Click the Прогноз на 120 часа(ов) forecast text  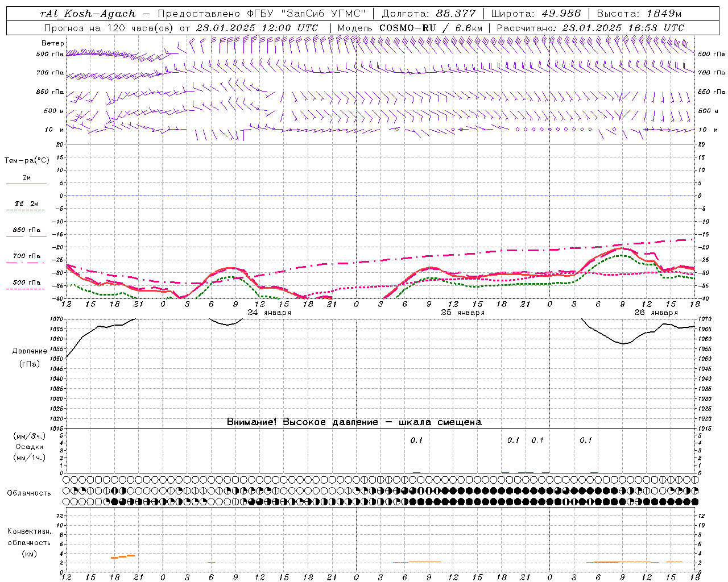[108, 28]
